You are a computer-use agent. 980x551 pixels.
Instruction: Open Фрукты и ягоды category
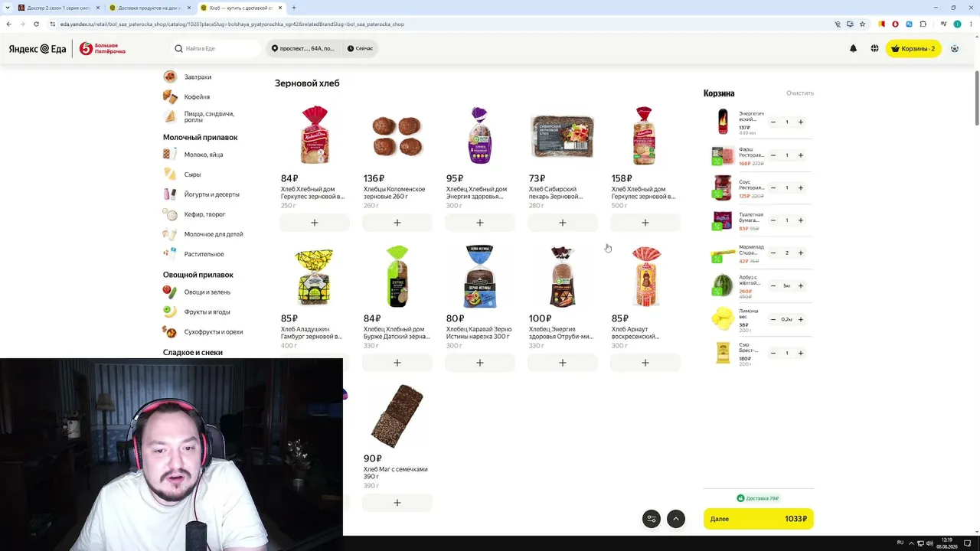[207, 311]
